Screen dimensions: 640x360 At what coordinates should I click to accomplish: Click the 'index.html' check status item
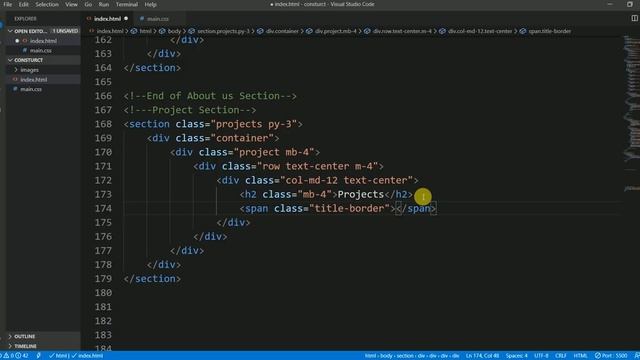point(87,356)
